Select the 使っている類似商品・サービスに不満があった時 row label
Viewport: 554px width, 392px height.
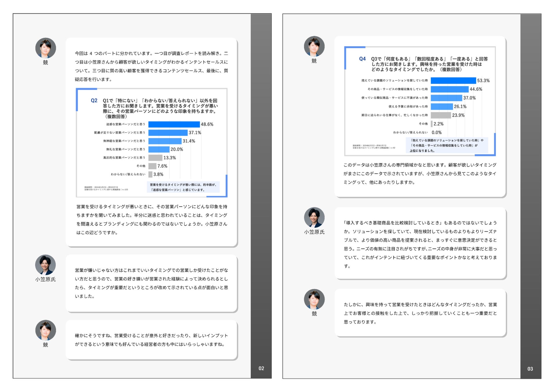click(x=395, y=98)
